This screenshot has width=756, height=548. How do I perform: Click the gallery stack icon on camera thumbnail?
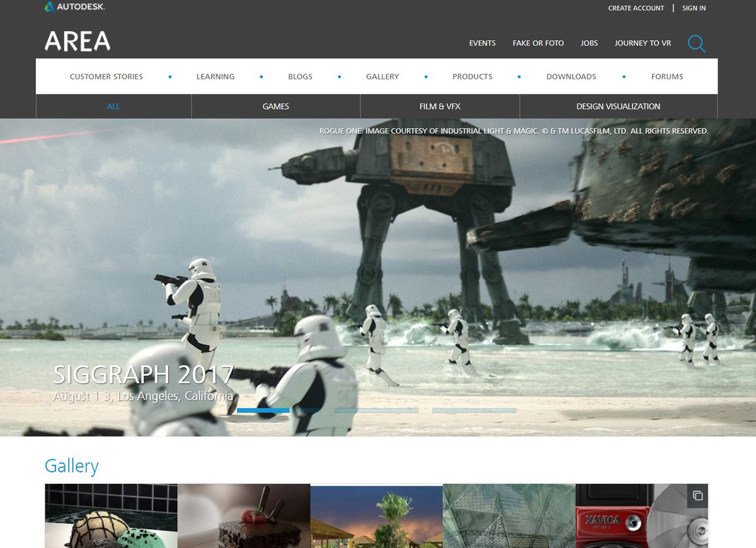[x=697, y=496]
